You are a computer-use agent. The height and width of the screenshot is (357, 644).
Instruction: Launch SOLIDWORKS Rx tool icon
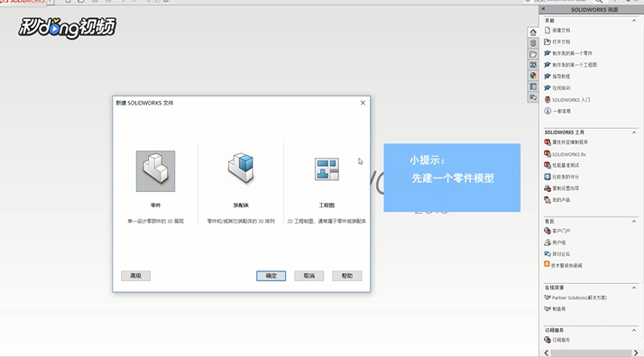coord(547,154)
